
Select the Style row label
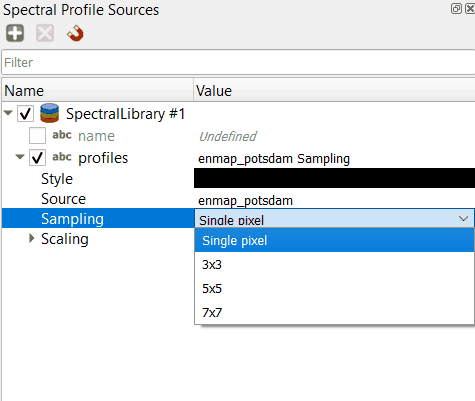[x=57, y=179]
